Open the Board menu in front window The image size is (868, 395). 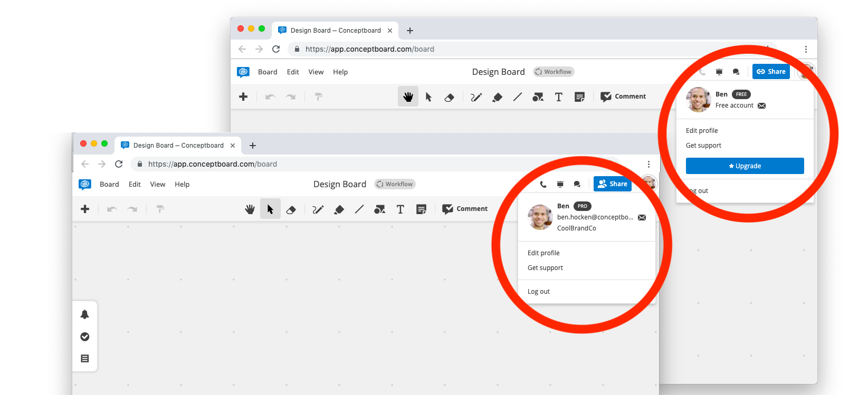109,184
